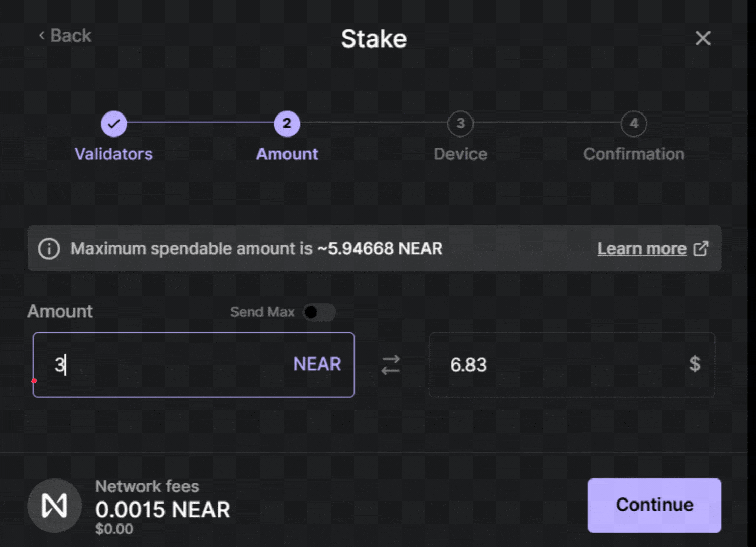Click the currency swap arrows between amount fields
Screen dimensions: 756x547
pos(390,365)
